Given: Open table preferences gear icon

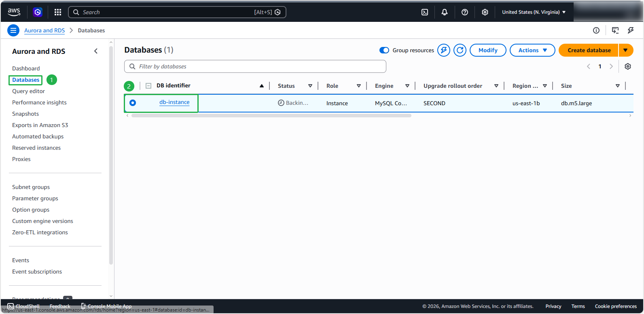Looking at the screenshot, I should tap(628, 66).
